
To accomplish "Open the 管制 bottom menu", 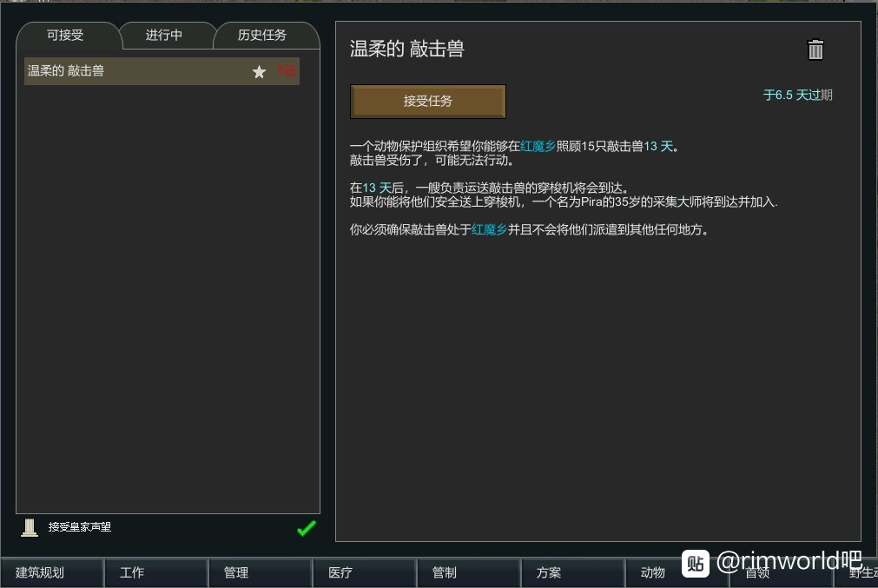I will click(469, 572).
